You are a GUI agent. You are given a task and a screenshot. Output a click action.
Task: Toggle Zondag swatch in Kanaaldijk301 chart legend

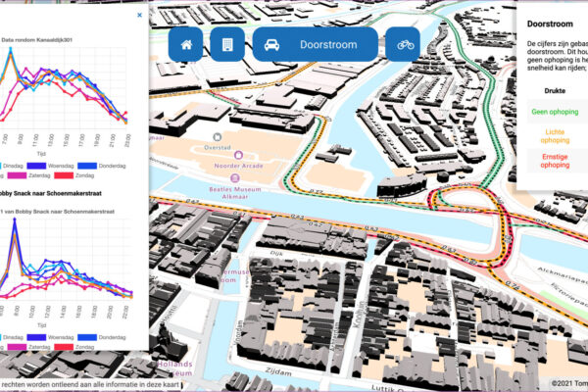pyautogui.click(x=64, y=175)
